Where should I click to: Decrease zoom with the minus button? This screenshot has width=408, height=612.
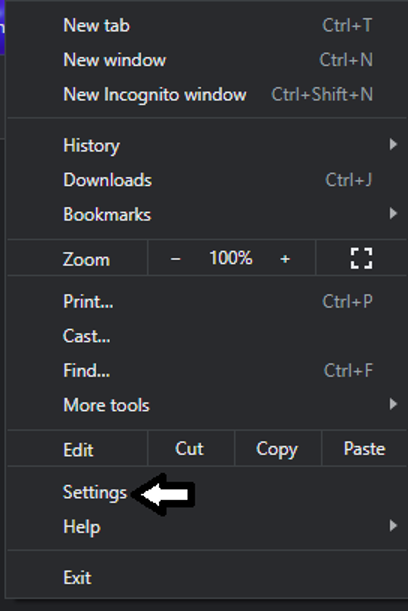175,258
